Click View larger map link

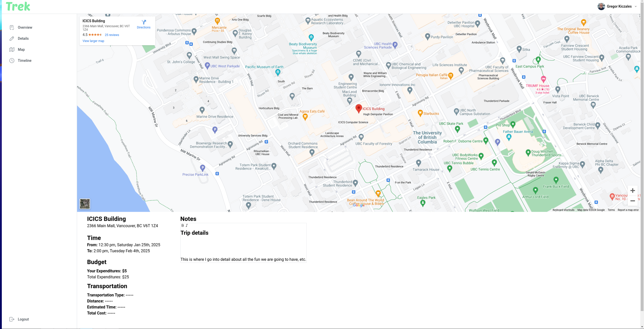(x=93, y=41)
